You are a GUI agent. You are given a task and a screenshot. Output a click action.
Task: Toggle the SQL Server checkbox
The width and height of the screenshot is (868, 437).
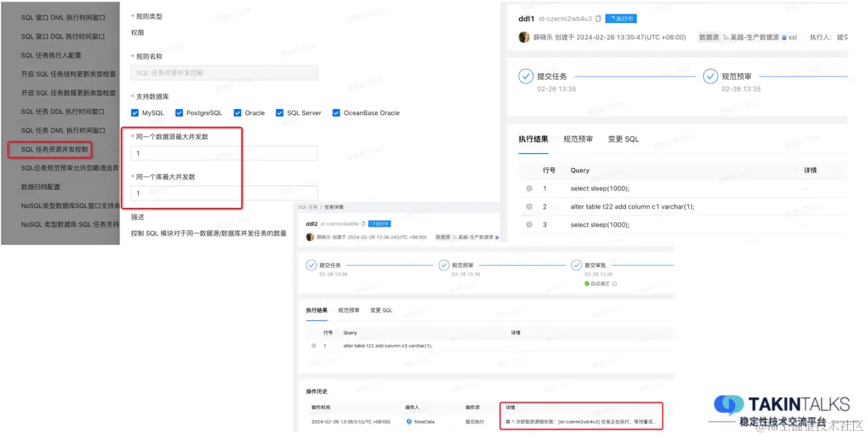click(x=279, y=113)
